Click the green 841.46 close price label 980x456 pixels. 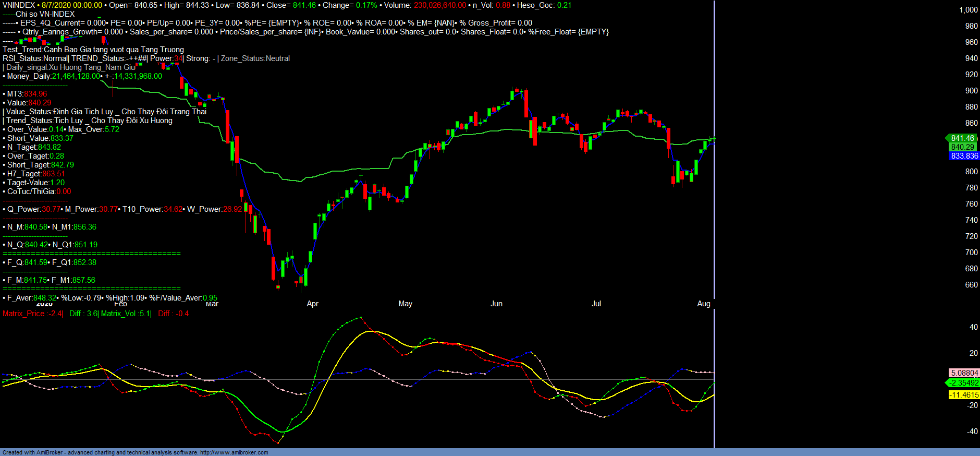pos(962,138)
